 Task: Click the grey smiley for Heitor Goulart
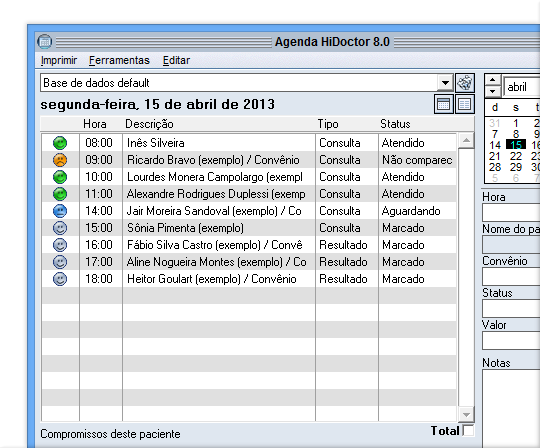point(60,279)
